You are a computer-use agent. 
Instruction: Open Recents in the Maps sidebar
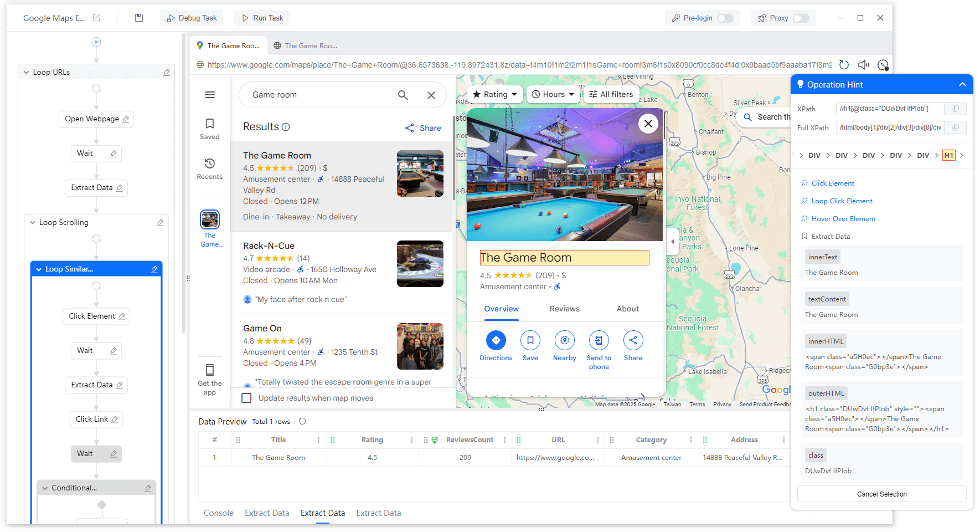point(210,168)
